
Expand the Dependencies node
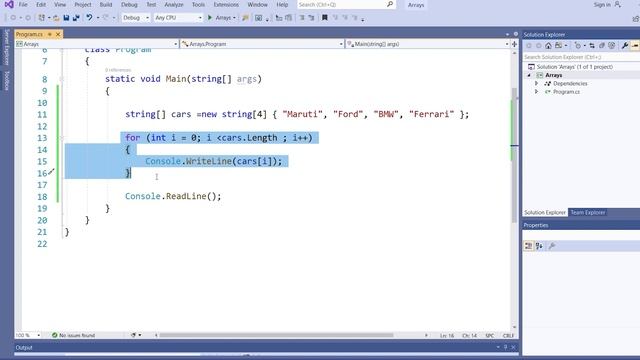(x=536, y=83)
